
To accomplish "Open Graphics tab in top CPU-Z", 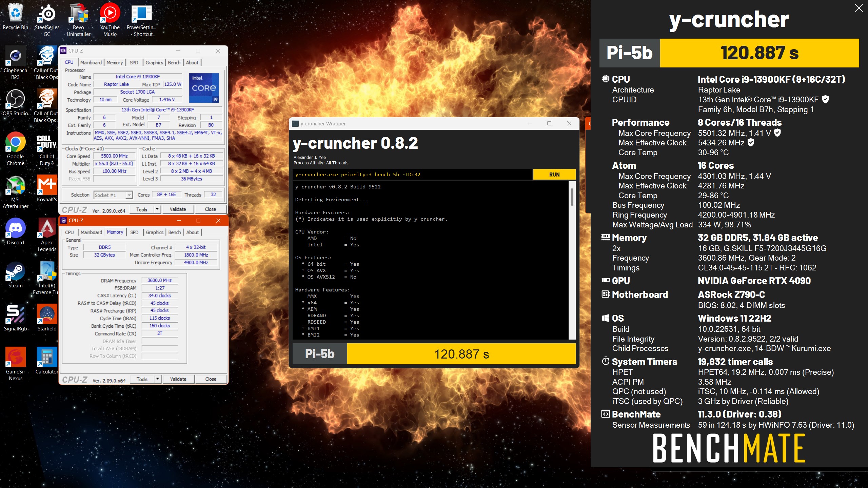I will pos(154,62).
